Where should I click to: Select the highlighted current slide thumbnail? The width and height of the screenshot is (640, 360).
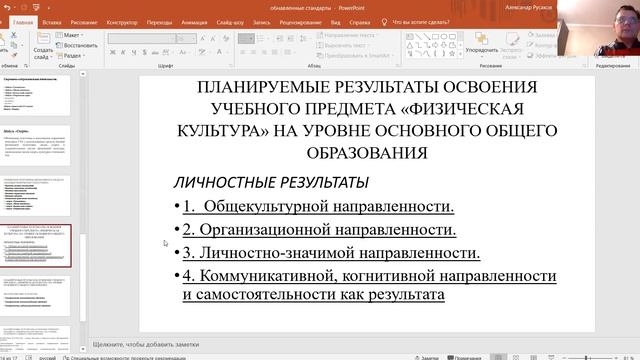coord(36,246)
